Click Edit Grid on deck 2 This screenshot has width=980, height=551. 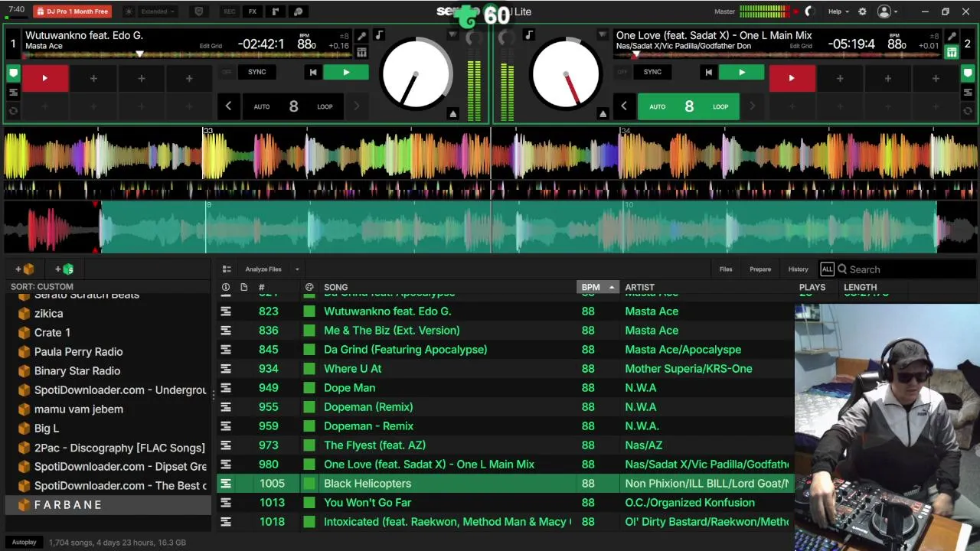pyautogui.click(x=801, y=46)
